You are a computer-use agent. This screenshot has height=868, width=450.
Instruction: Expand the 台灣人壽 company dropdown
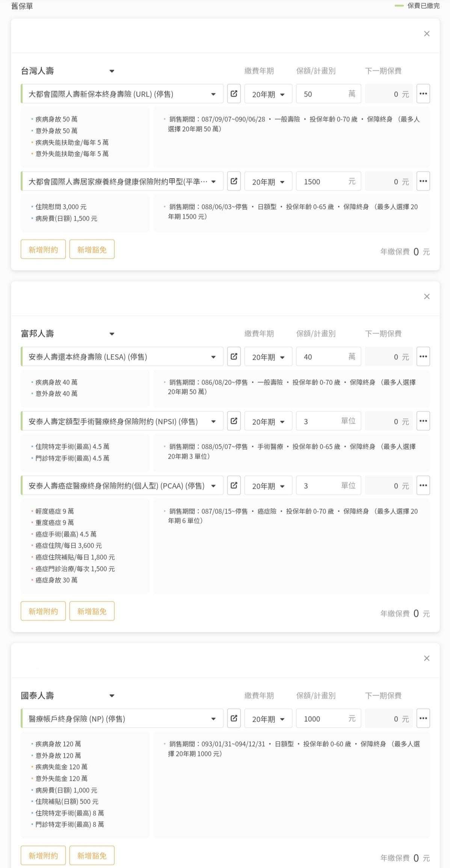(x=112, y=71)
